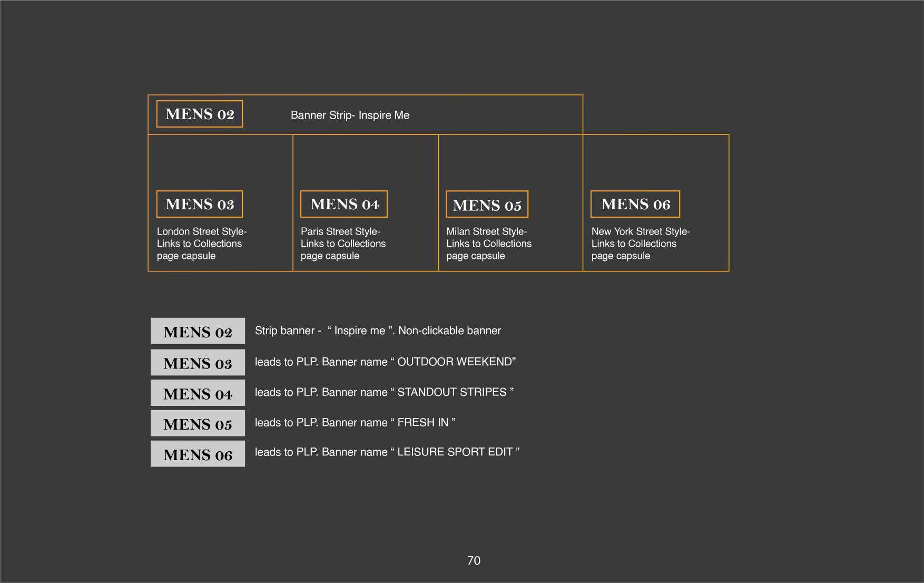This screenshot has width=924, height=583.
Task: Select the "STANDOUT STRIPES" banner name line
Action: [385, 392]
